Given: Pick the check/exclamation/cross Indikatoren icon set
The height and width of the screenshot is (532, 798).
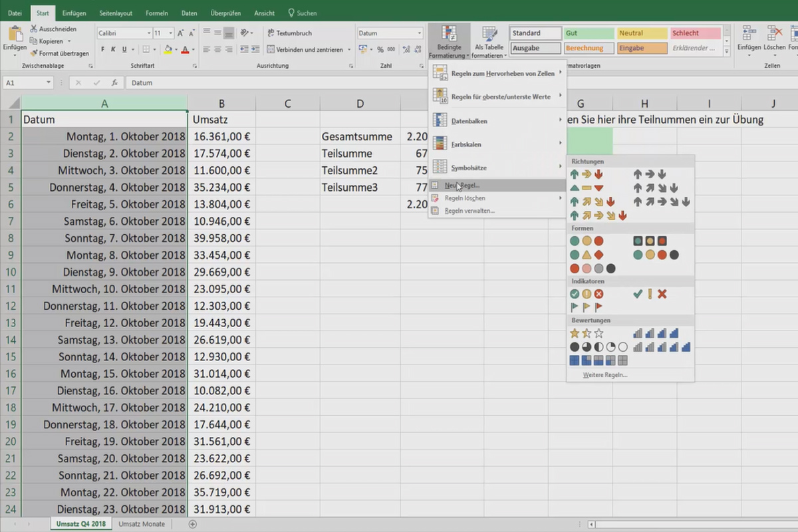Looking at the screenshot, I should click(652, 294).
